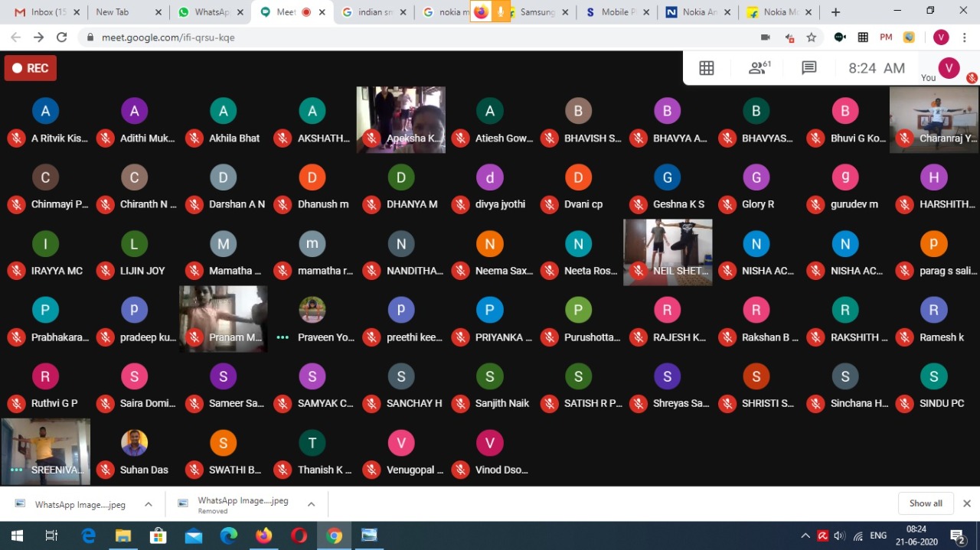Click the Show all downloads button

coord(925,503)
